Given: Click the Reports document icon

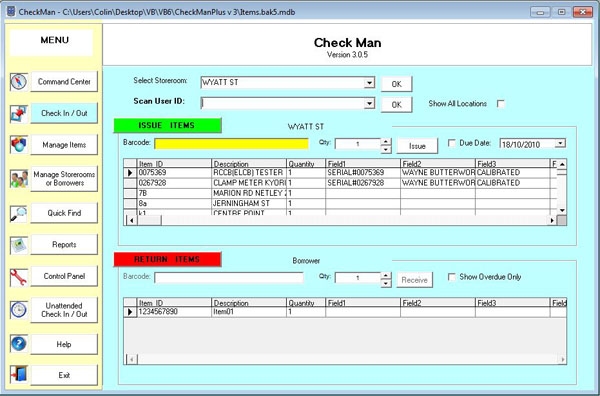Looking at the screenshot, I should pos(19,245).
